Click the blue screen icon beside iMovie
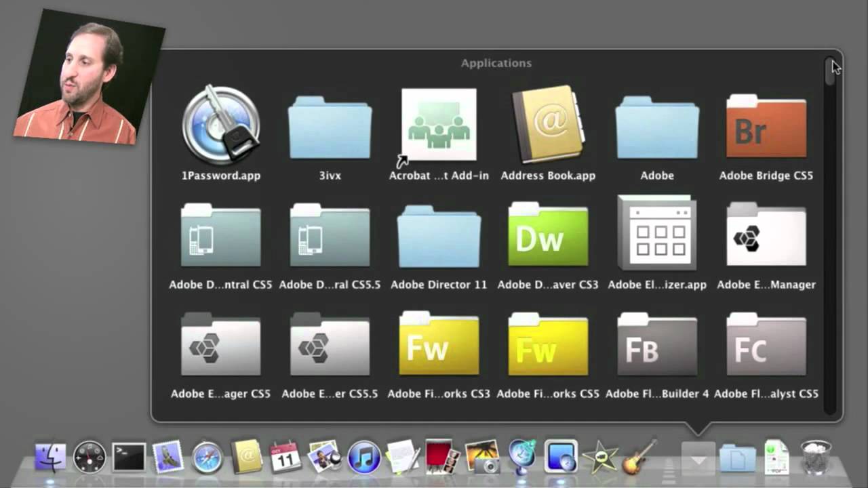This screenshot has height=488, width=868. tap(561, 457)
